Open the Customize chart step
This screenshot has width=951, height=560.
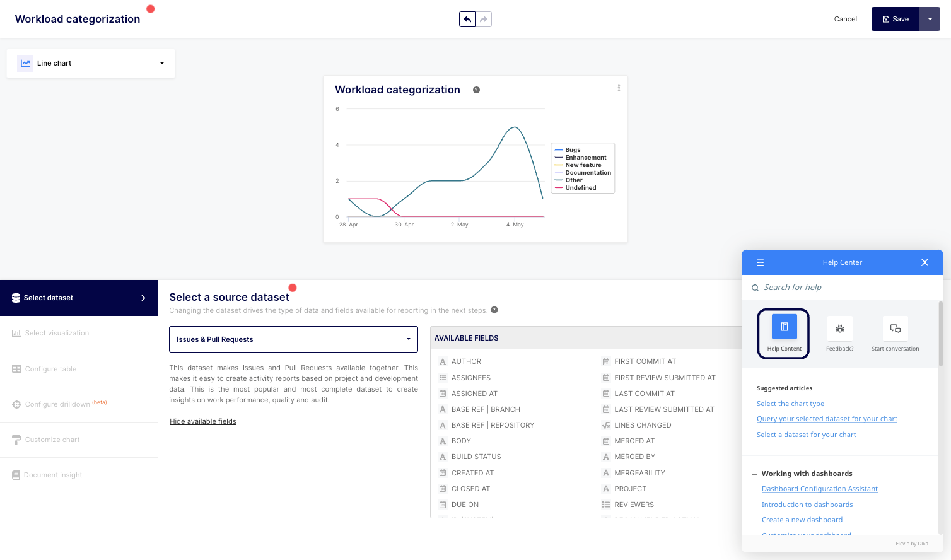[52, 440]
